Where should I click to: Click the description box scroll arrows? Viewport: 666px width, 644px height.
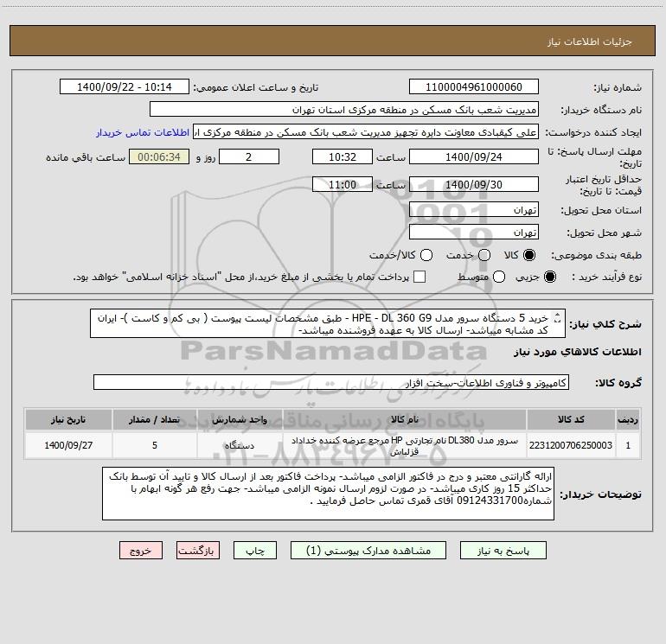[558, 318]
